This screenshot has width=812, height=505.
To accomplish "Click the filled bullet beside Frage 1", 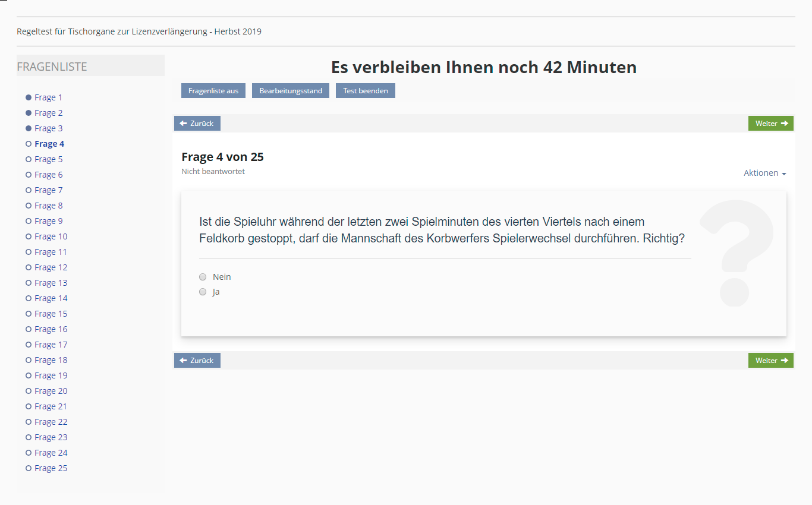I will (29, 97).
